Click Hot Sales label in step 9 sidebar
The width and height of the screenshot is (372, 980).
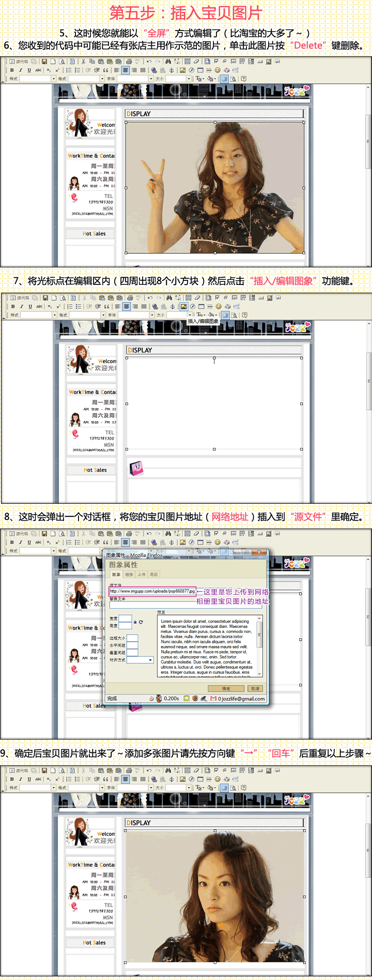(94, 942)
